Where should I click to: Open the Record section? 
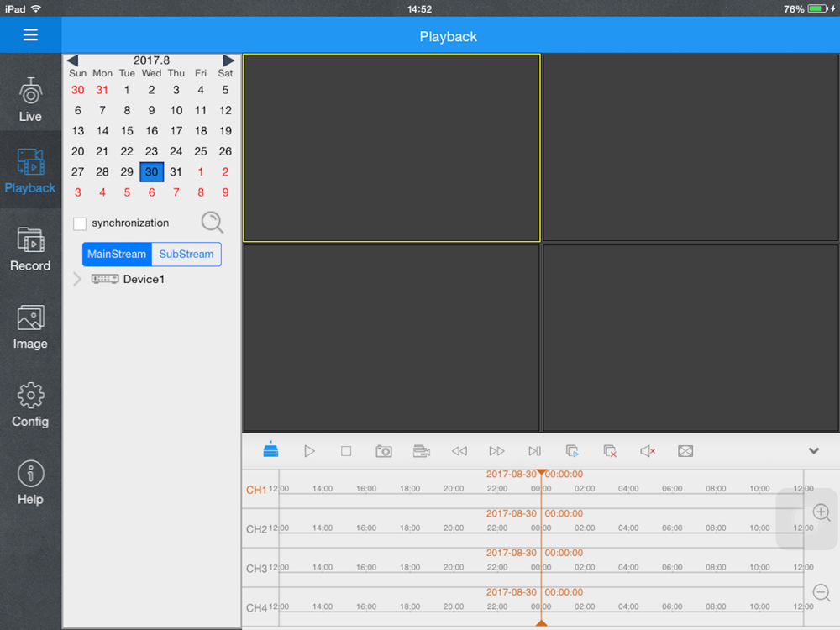pos(30,249)
